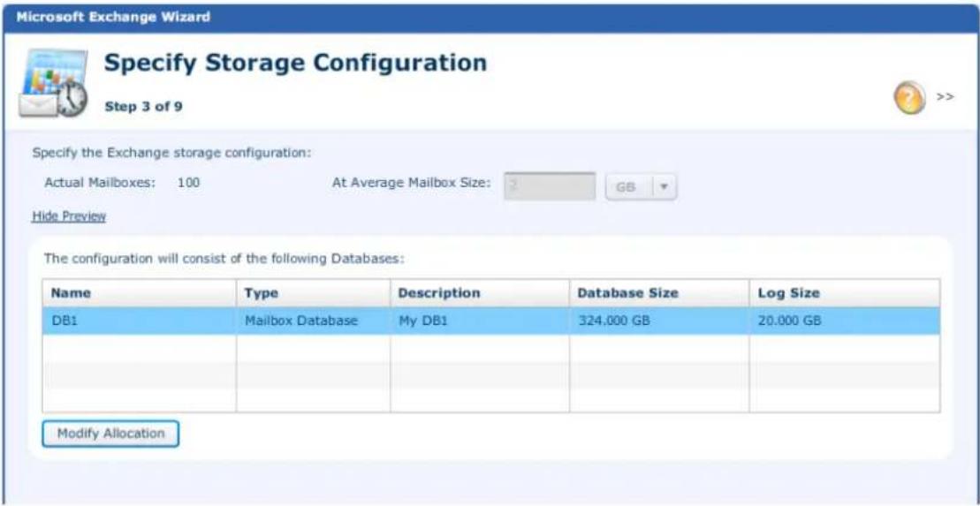Click the Type column header

click(x=313, y=293)
